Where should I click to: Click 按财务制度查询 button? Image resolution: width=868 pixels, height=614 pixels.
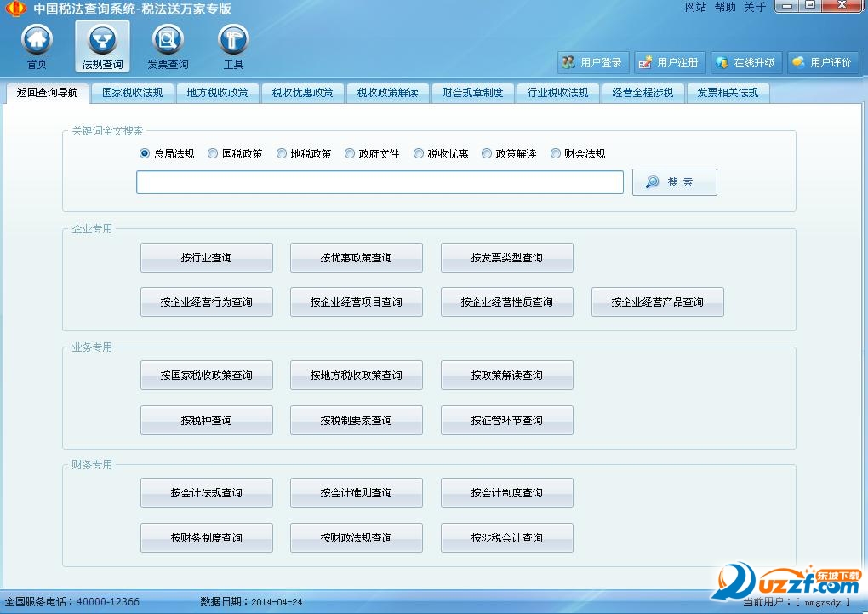coord(207,538)
